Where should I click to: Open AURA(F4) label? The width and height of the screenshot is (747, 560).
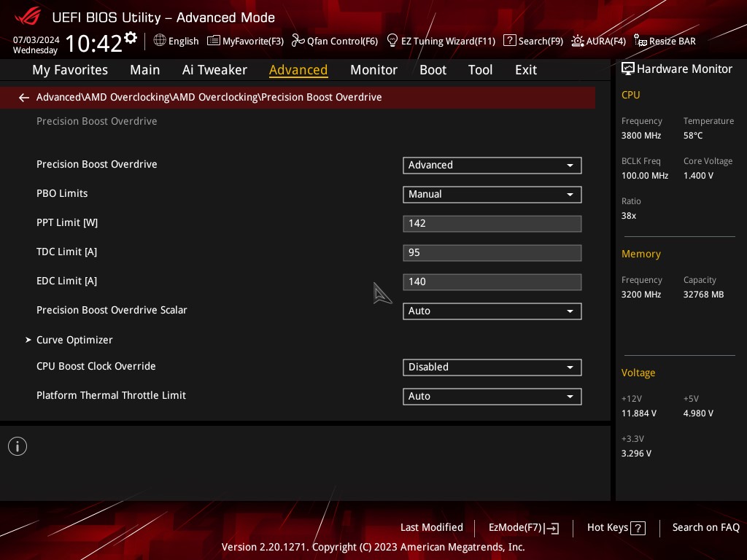606,42
